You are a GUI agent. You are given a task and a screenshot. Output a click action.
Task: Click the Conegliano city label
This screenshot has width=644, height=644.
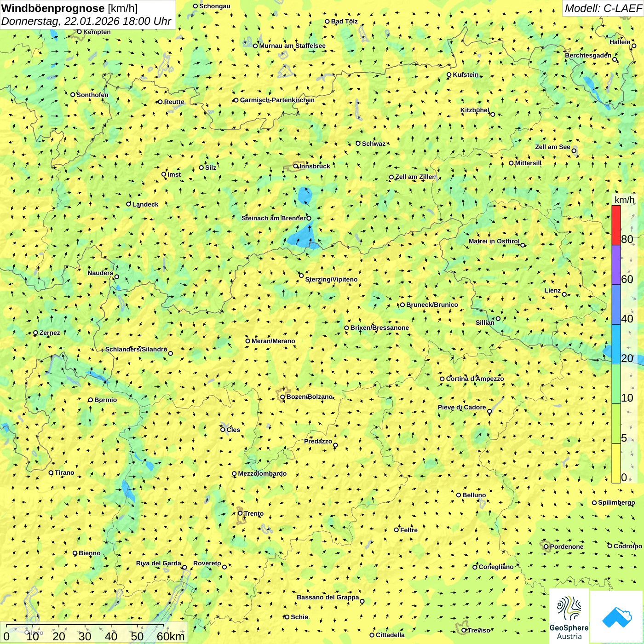pos(496,567)
